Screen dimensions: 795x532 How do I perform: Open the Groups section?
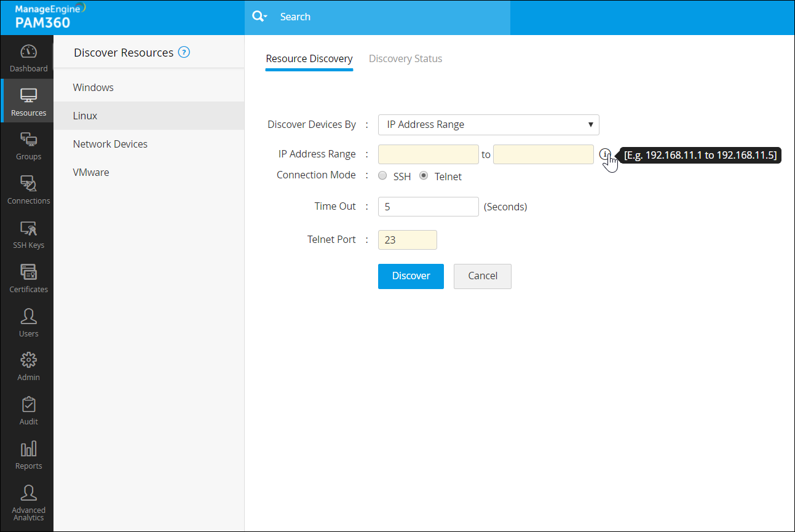coord(28,145)
